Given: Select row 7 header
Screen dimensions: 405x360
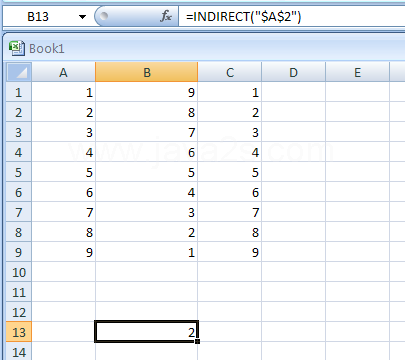Looking at the screenshot, I should point(19,212).
